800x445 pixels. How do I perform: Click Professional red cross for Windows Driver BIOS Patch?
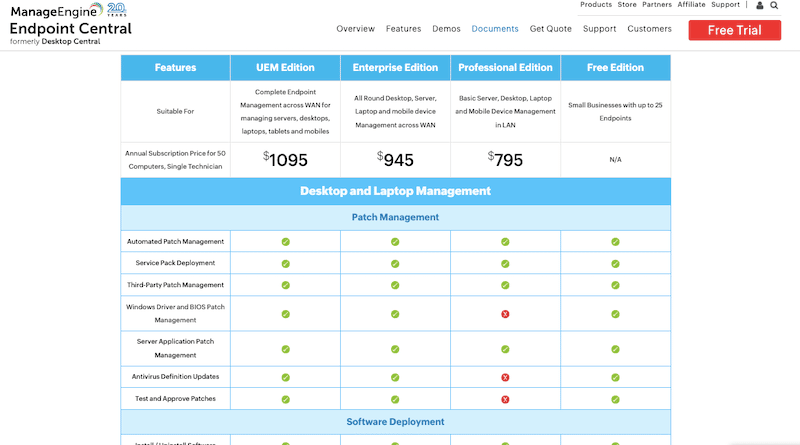pos(505,314)
